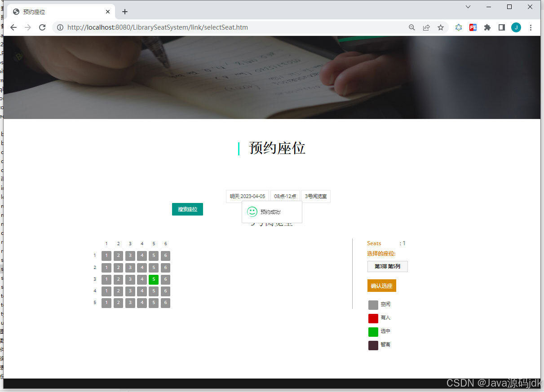Select seat 4 in row 3
This screenshot has height=392, width=544.
(142, 279)
